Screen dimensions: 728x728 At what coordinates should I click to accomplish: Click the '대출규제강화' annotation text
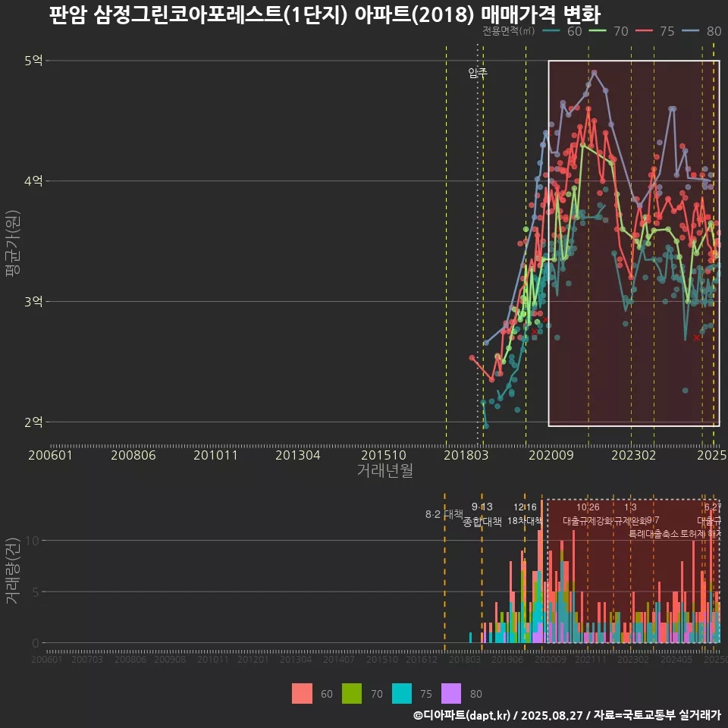[x=588, y=520]
